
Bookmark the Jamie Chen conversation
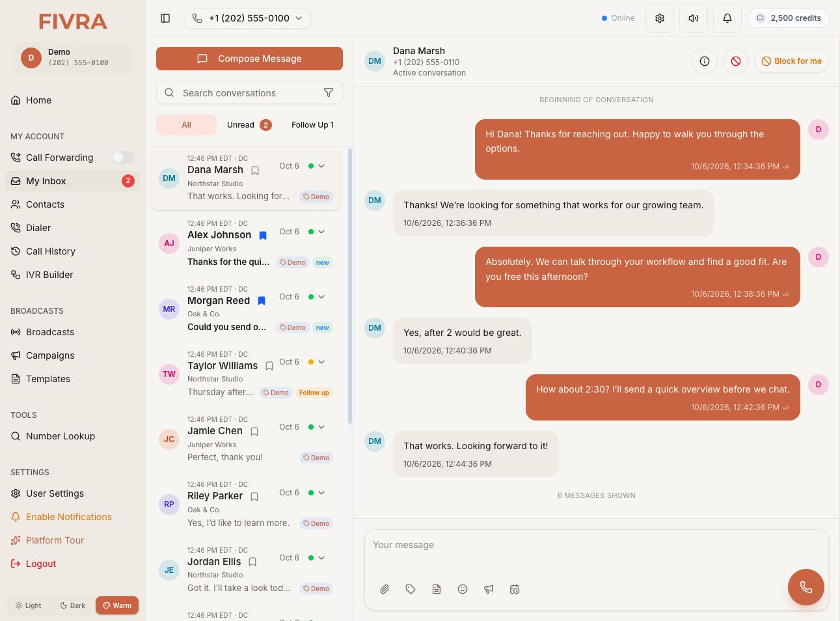254,432
